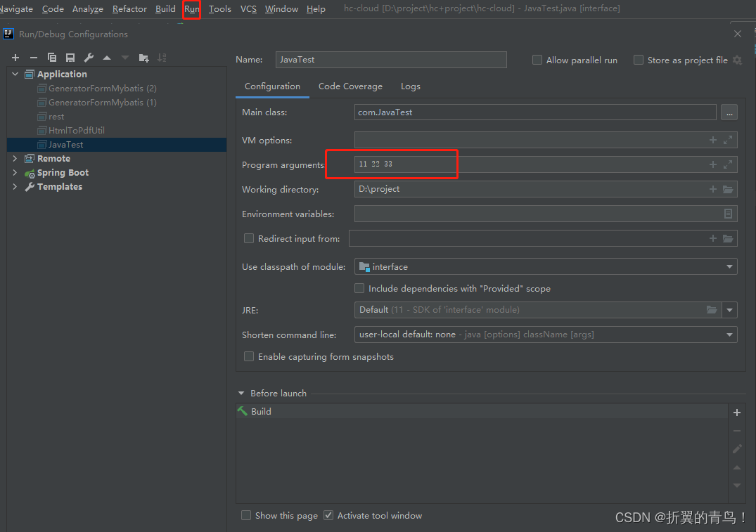Browse for a working directory folder

coord(728,189)
